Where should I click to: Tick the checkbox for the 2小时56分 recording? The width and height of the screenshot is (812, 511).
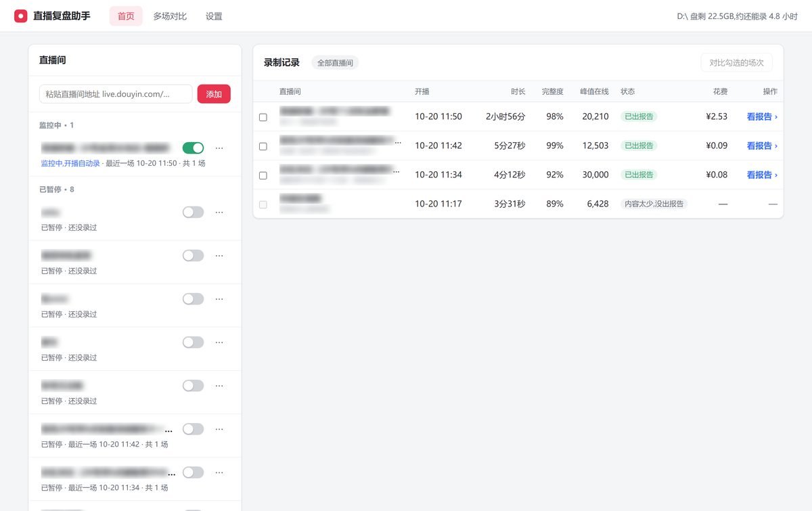[x=263, y=117]
